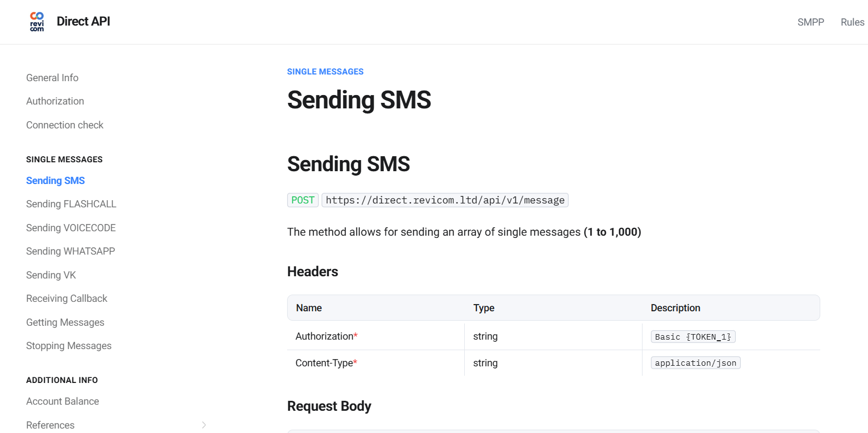Viewport: 868px width, 433px height.
Task: Click the Direct API site title
Action: (x=83, y=22)
